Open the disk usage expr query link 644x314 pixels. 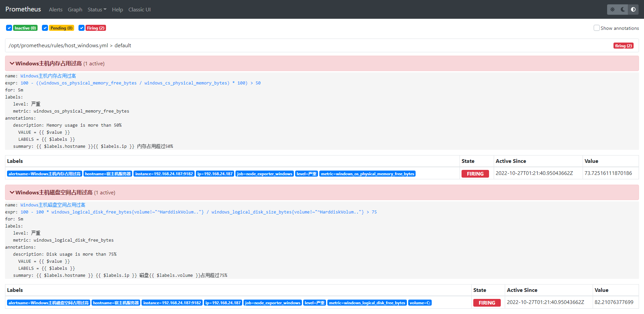click(x=199, y=212)
